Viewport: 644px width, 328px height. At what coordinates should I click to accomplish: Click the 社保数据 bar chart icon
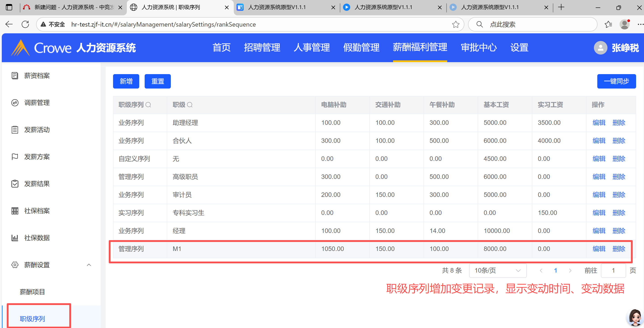tap(15, 238)
